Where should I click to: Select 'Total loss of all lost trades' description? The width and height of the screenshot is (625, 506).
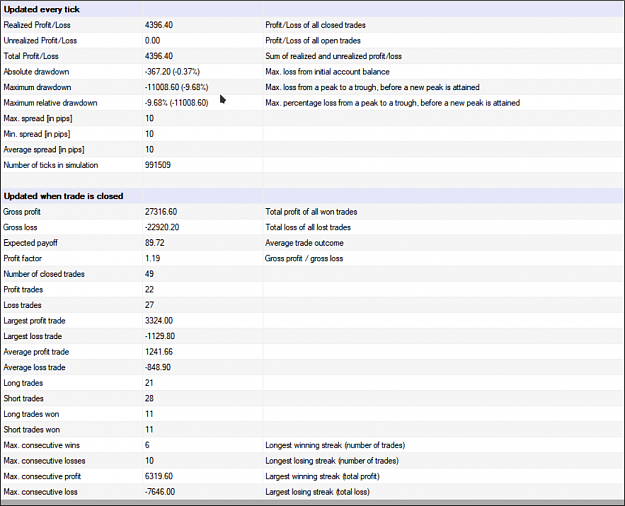tap(308, 227)
